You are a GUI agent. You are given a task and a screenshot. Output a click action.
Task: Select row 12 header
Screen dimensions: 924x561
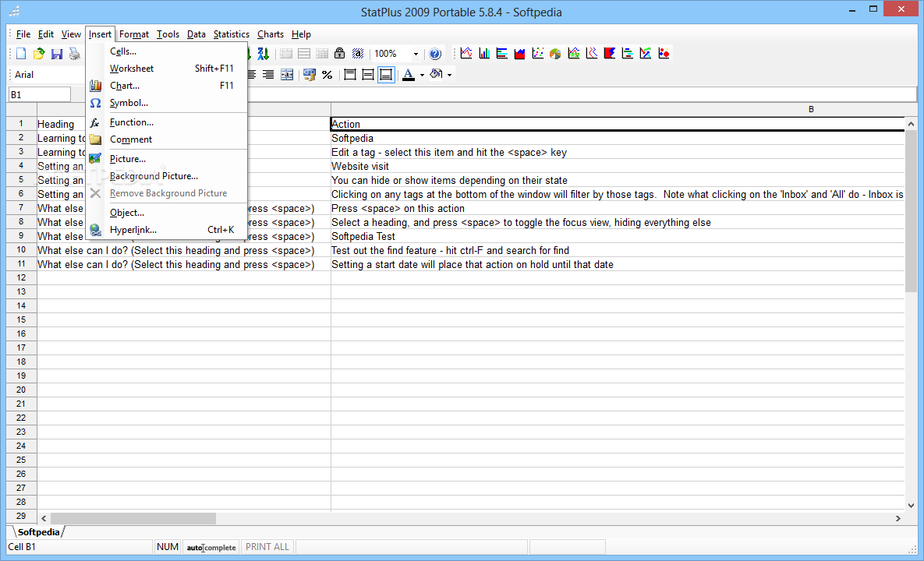21,278
